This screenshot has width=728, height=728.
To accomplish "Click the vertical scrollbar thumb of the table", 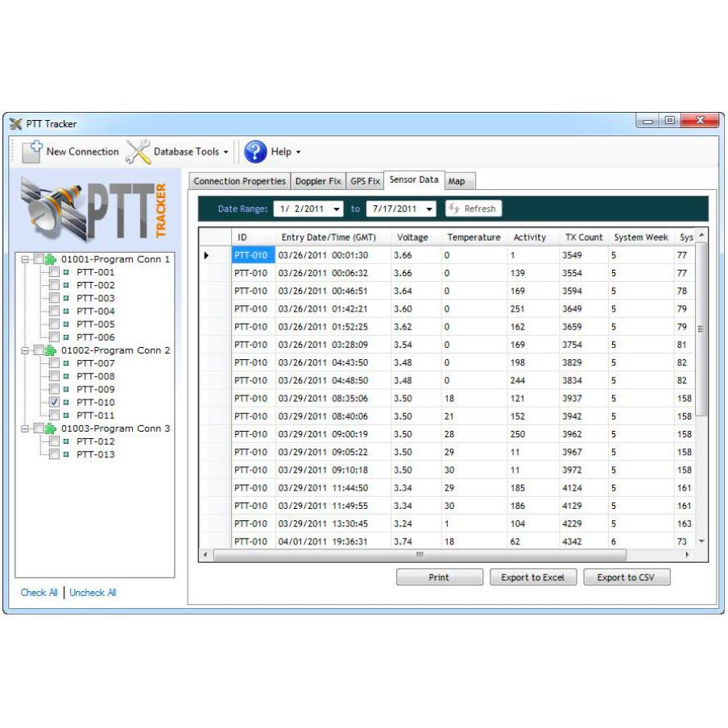I will point(701,329).
